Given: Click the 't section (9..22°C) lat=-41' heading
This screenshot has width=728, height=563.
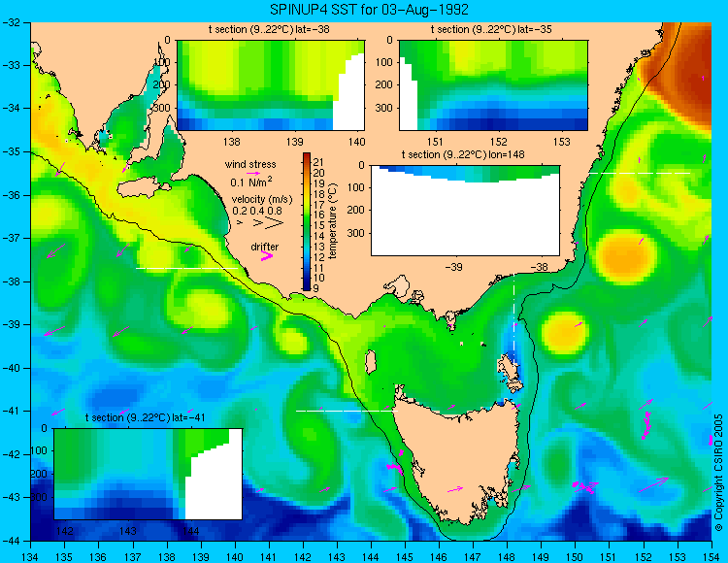Looking at the screenshot, I should [145, 417].
